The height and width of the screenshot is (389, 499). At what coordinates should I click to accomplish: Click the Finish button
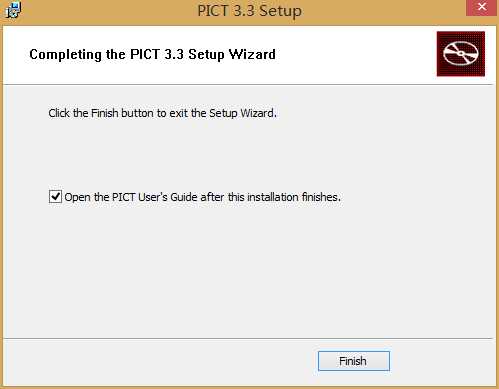(x=354, y=361)
